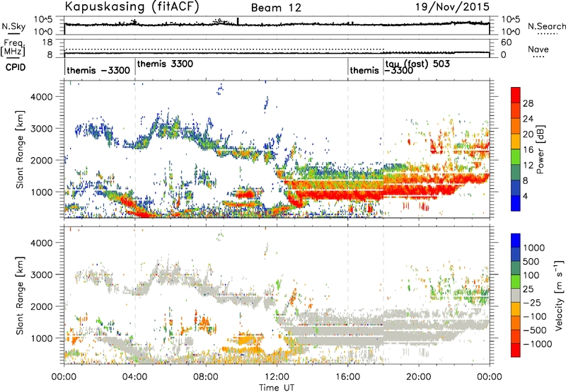The width and height of the screenshot is (566, 392).
Task: Pick the red bottom segment of the Velocity colorbar
Action: pyautogui.click(x=516, y=350)
